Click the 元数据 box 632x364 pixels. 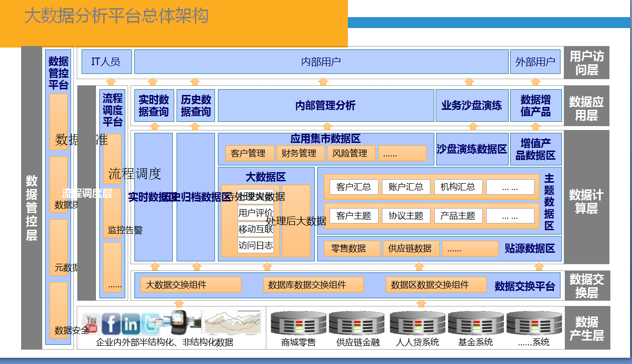(59, 247)
